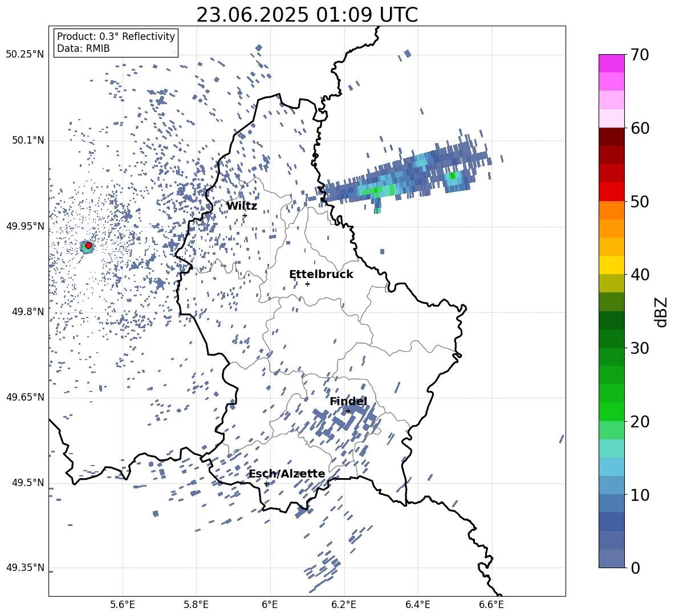675x616 pixels.
Task: Click the red radar site marker
Action: pyautogui.click(x=88, y=246)
